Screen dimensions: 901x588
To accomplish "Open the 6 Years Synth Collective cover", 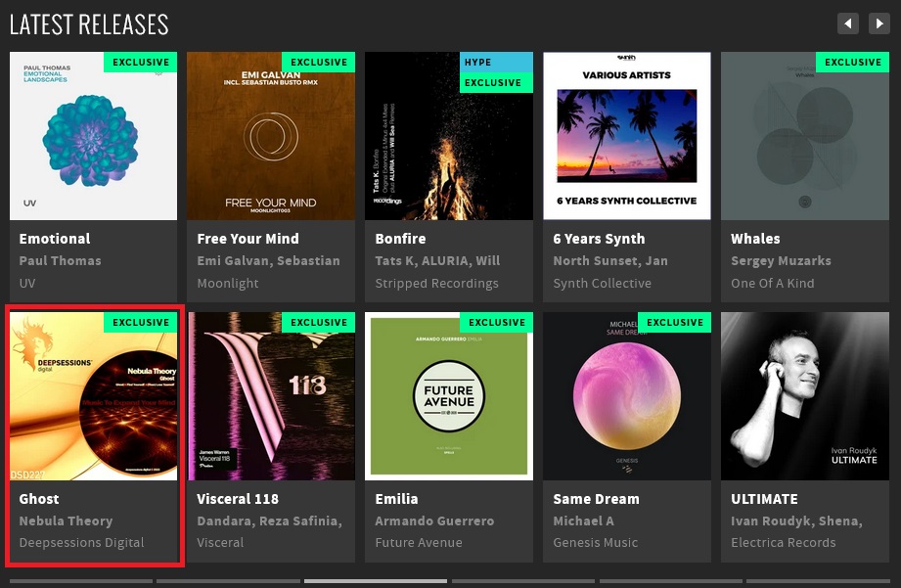I will tap(627, 136).
